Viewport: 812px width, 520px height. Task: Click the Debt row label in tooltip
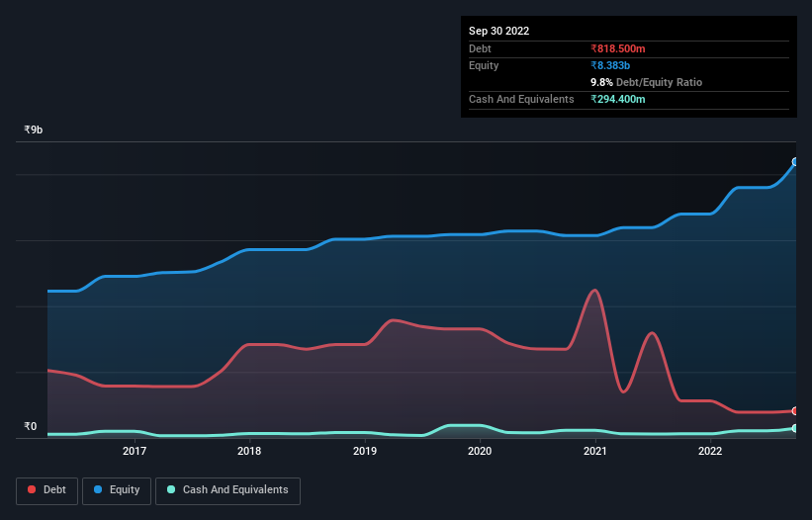pos(480,48)
